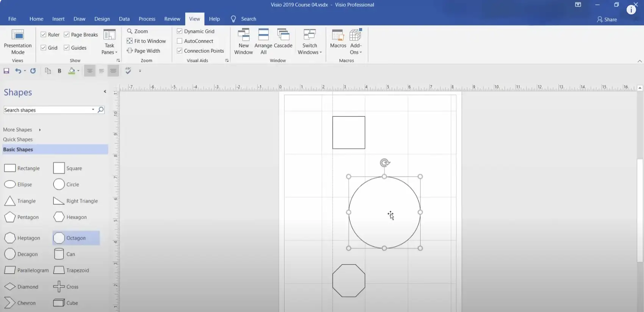Click the rotation handle above the circle
The height and width of the screenshot is (312, 644).
385,163
